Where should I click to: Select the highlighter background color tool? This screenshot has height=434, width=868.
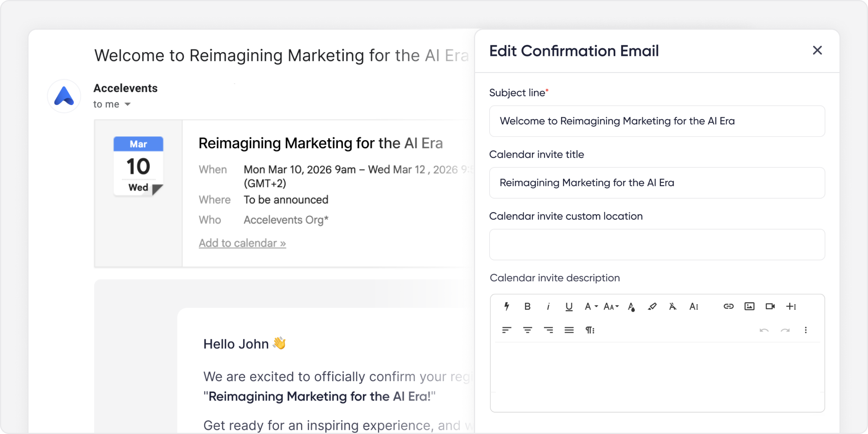coord(652,306)
